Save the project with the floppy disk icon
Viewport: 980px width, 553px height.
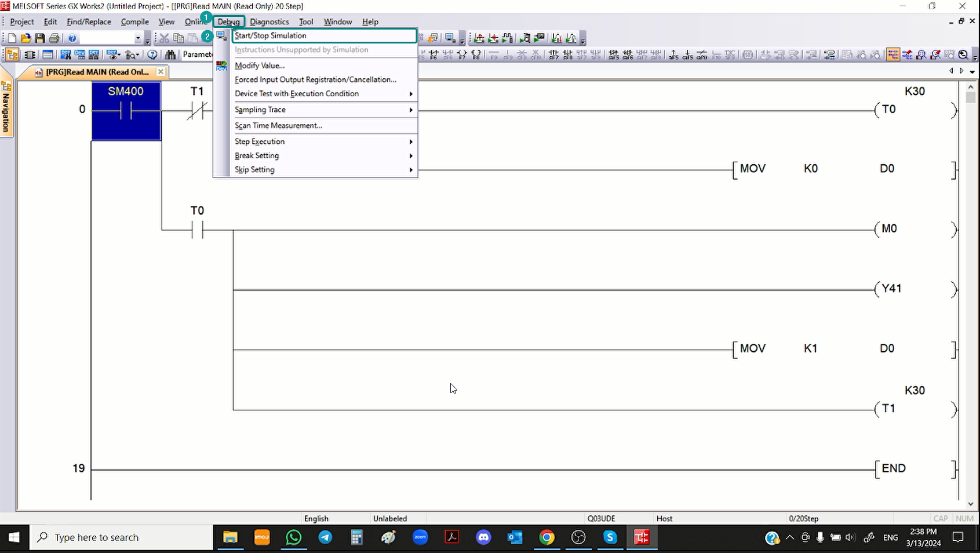(x=39, y=38)
